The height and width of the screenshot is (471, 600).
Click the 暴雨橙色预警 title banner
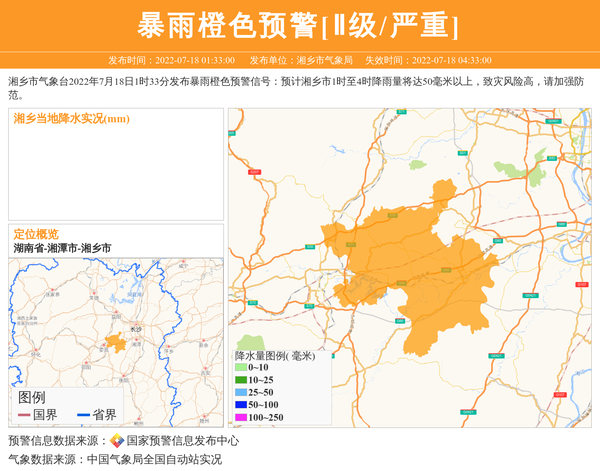point(299,25)
